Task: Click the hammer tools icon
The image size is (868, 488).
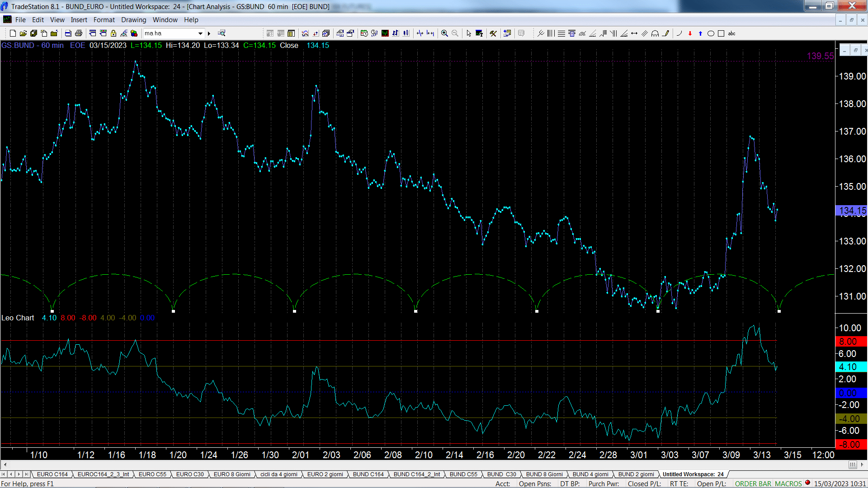Action: (493, 33)
